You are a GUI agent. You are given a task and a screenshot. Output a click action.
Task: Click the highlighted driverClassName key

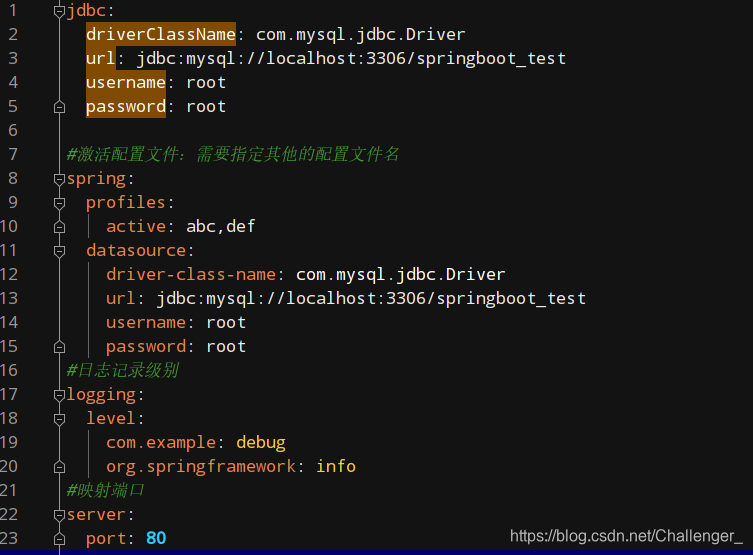(x=161, y=34)
